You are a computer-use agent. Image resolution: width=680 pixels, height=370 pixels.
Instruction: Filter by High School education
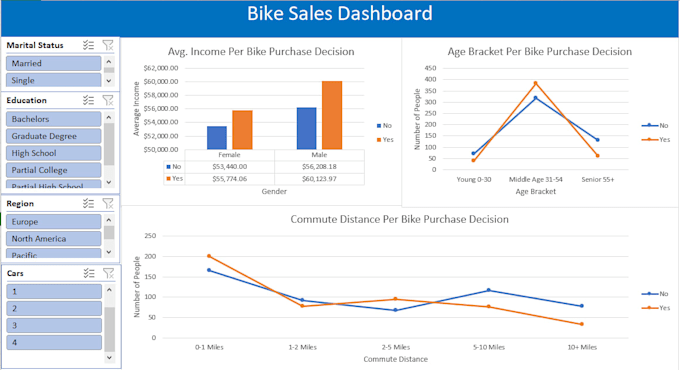(x=54, y=153)
